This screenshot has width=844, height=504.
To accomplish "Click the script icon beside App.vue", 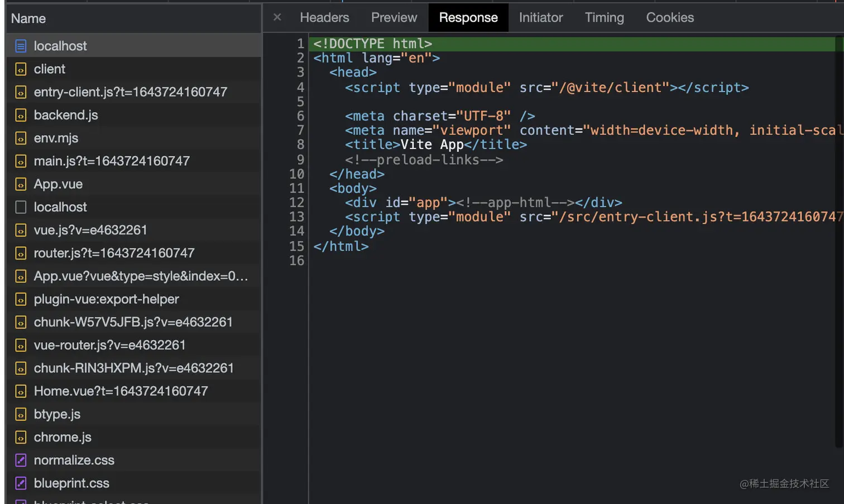I will pos(21,184).
